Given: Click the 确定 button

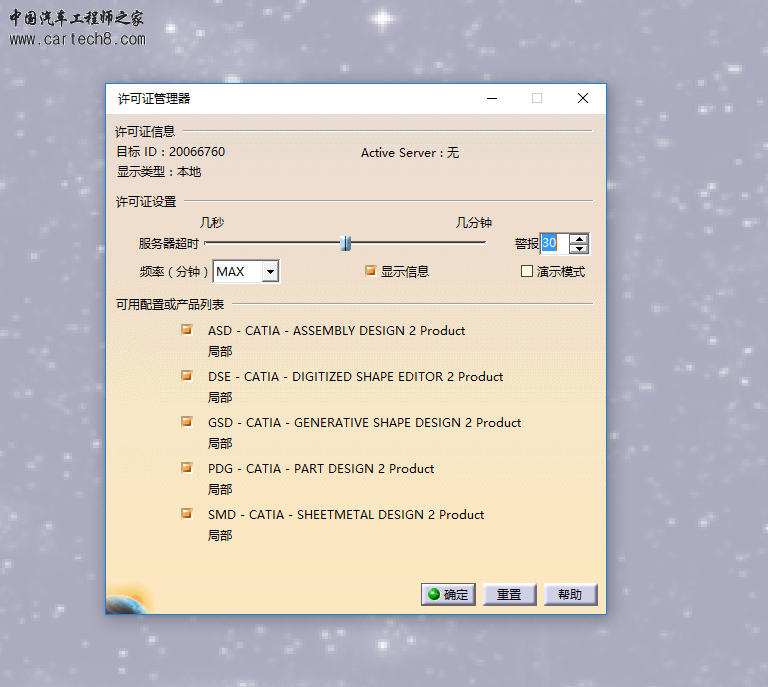Looking at the screenshot, I should tap(448, 594).
